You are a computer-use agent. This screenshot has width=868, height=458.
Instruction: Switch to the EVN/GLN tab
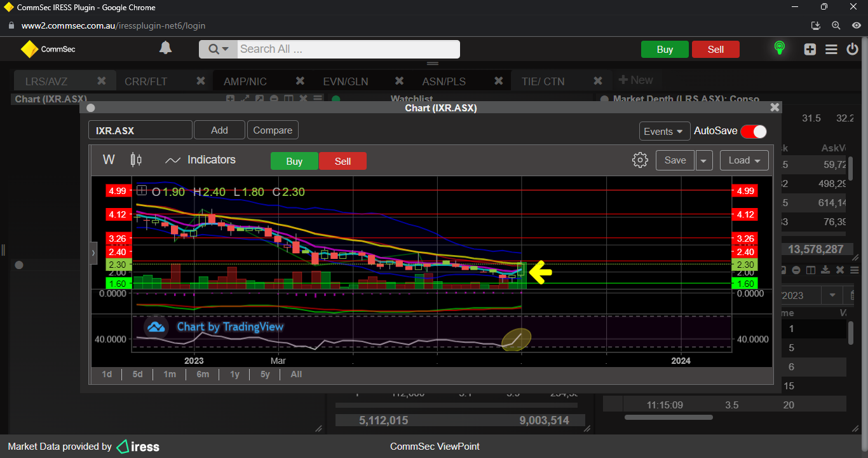[346, 81]
